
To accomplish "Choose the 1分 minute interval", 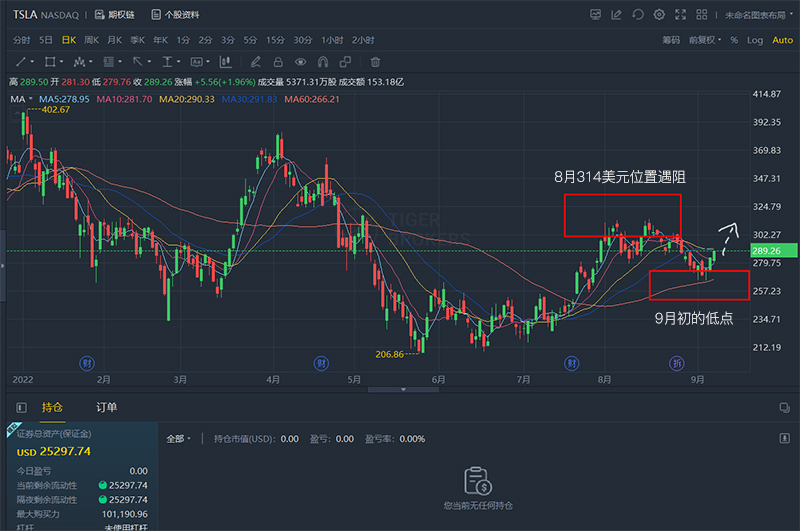I will click(183, 40).
